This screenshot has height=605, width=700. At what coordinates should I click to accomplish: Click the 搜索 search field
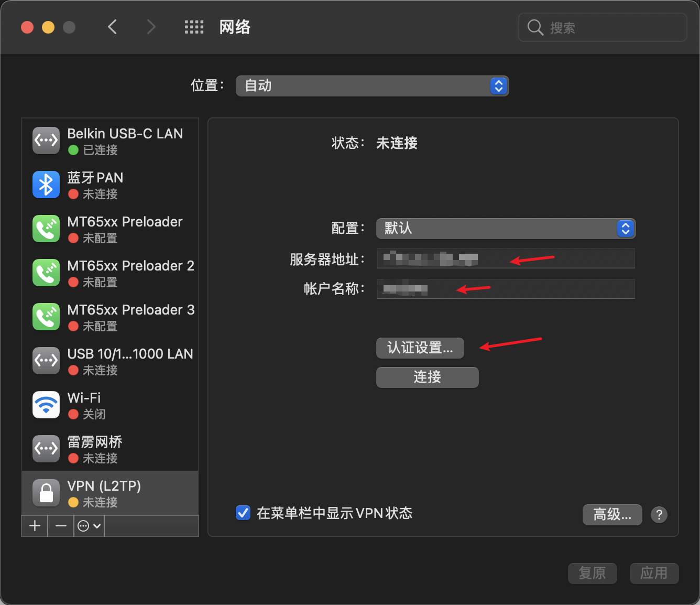[601, 27]
